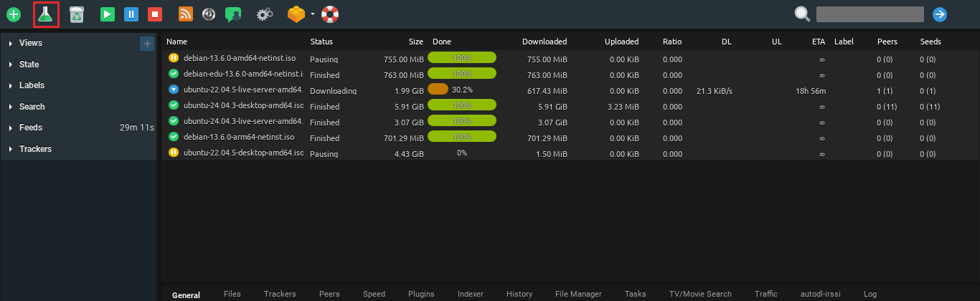Switch to the General tab
The image size is (980, 301).
(x=186, y=295)
